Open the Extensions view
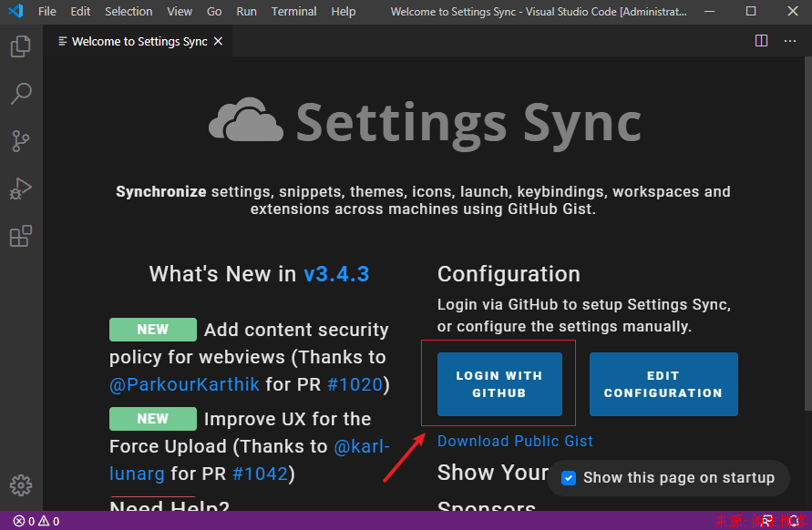 [x=21, y=236]
